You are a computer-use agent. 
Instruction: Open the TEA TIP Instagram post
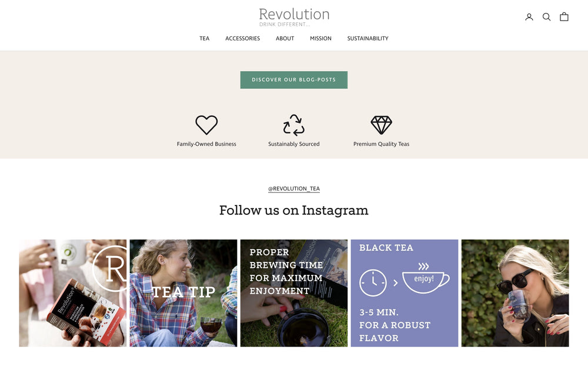pos(183,293)
